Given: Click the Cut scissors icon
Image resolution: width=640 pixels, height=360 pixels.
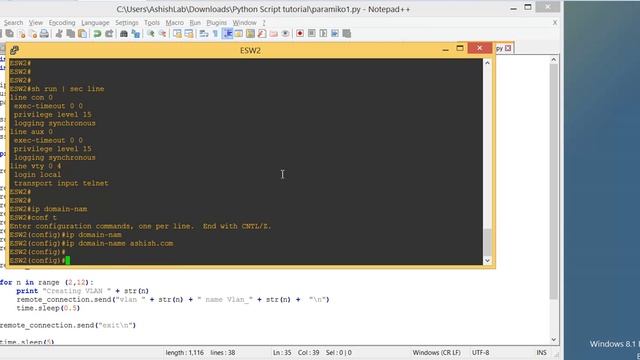Looking at the screenshot, I should (x=59, y=34).
